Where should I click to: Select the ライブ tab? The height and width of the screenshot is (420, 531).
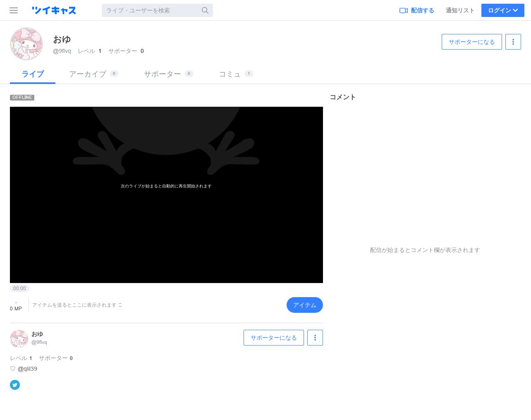coord(33,74)
